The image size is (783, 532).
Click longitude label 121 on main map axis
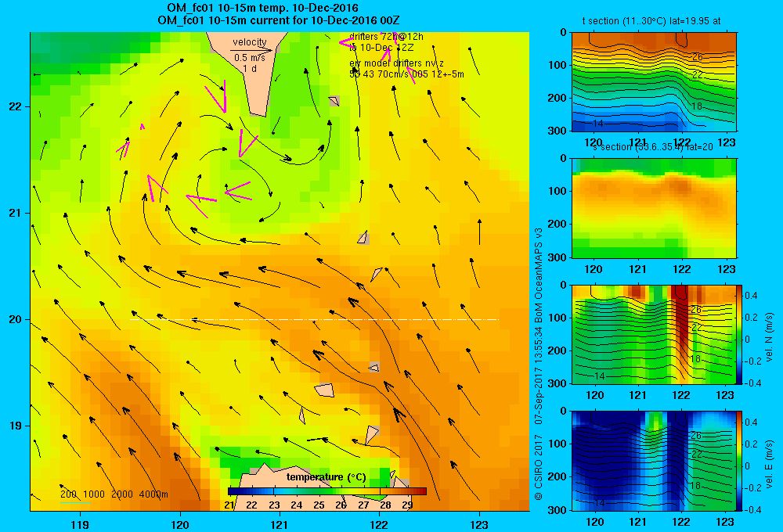click(280, 524)
